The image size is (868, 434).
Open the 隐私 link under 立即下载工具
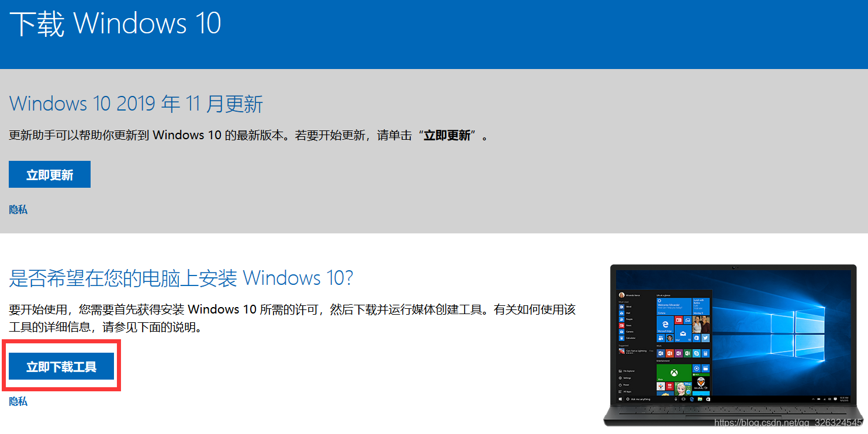pos(18,401)
